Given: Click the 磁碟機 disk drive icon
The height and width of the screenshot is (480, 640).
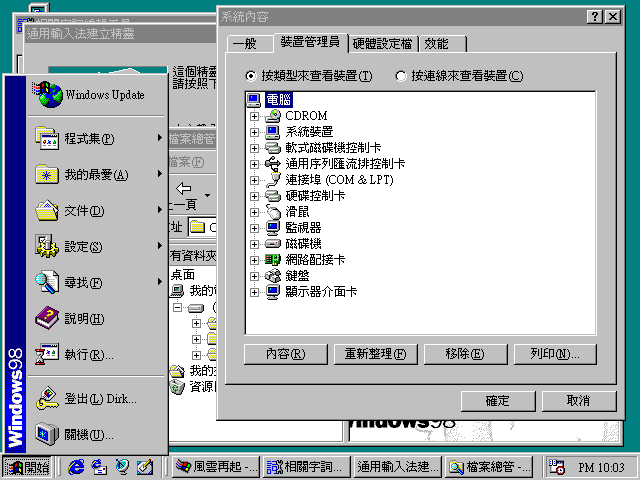Looking at the screenshot, I should (273, 244).
